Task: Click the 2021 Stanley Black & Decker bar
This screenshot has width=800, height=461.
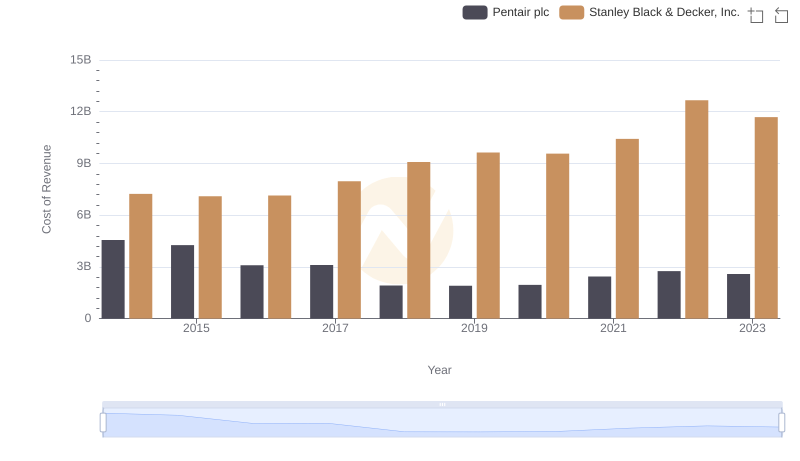Action: pyautogui.click(x=627, y=229)
